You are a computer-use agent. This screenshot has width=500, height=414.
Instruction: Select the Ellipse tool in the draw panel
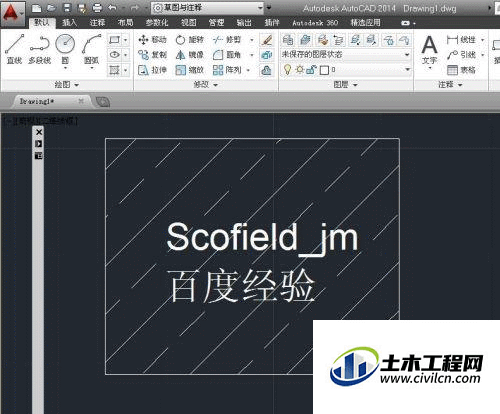[114, 55]
